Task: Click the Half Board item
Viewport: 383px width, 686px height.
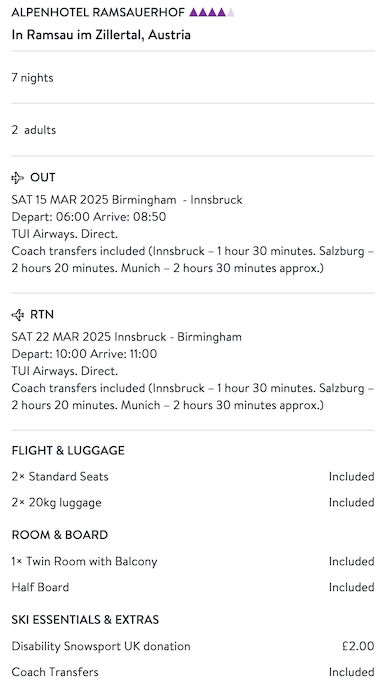Action: click(x=40, y=587)
